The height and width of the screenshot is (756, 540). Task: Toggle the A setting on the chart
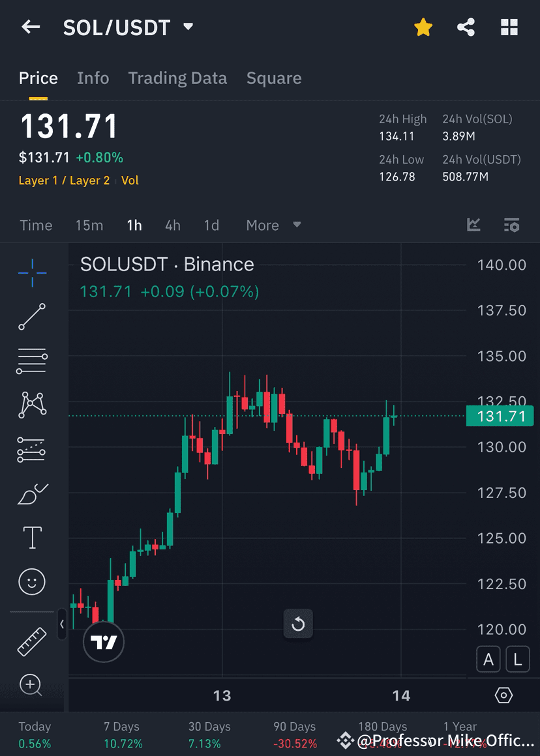pos(488,659)
